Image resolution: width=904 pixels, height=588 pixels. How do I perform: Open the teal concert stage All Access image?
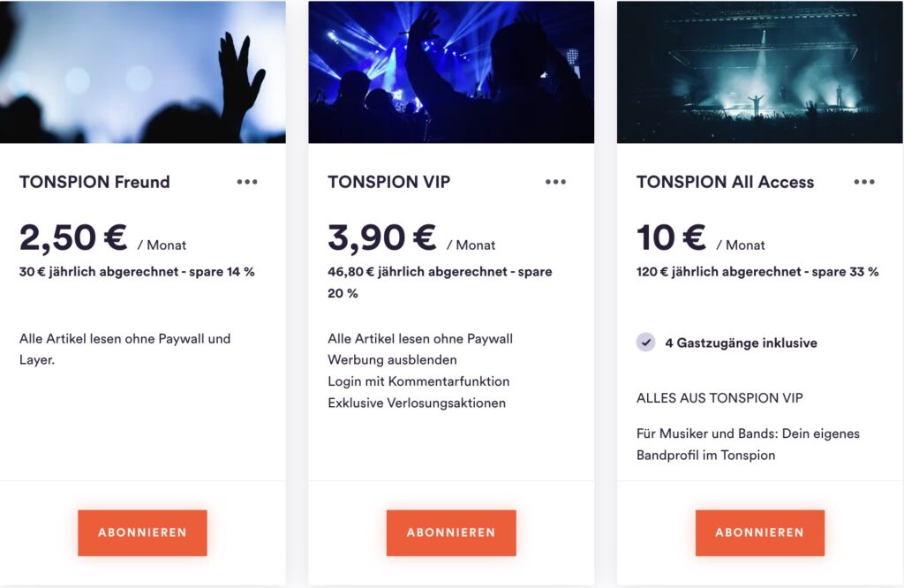pos(759,72)
